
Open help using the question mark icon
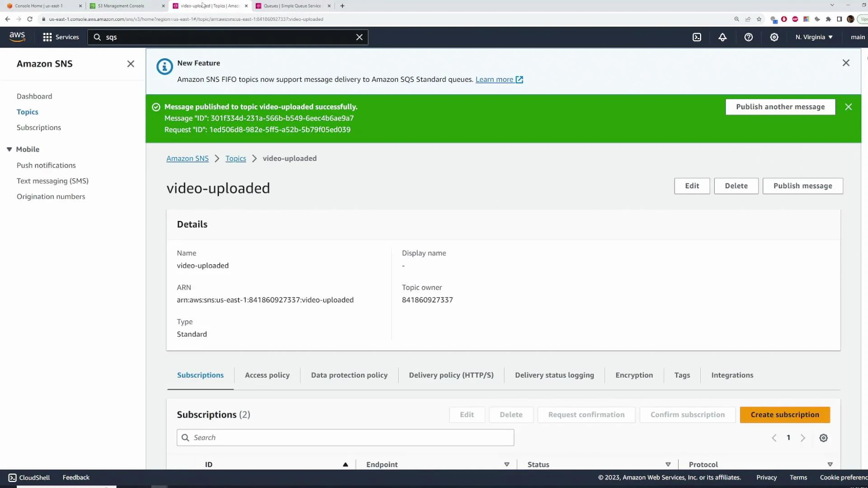click(x=748, y=37)
